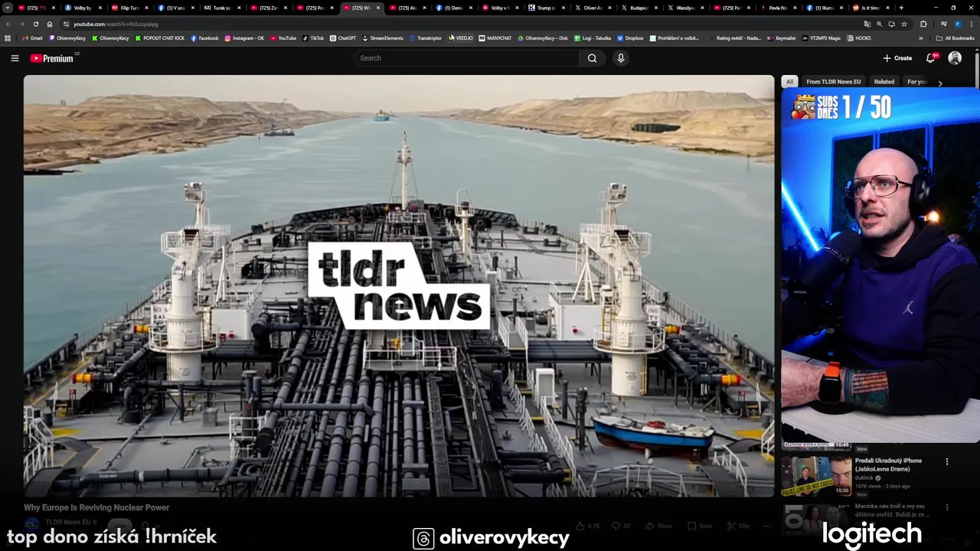Open the YouTube account avatar menu

(x=955, y=58)
